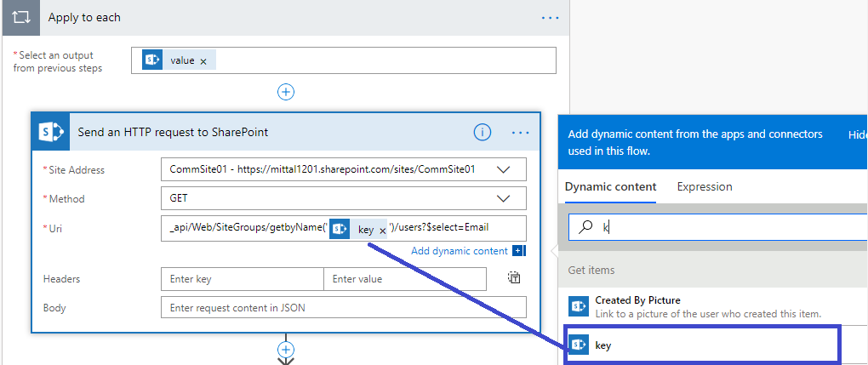The height and width of the screenshot is (365, 868).
Task: Click the plus badge beside Add dynamic content
Action: (x=518, y=251)
